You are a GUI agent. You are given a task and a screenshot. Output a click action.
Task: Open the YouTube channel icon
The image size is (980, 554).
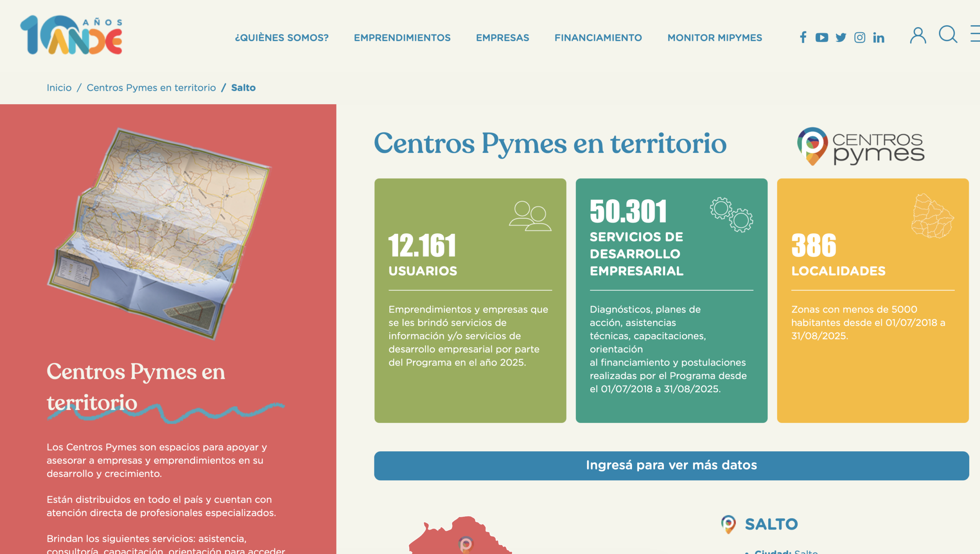[822, 38]
